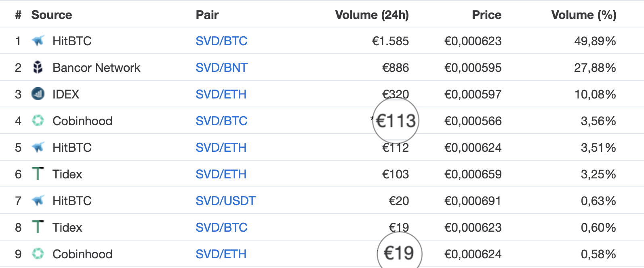Click the HitBTC logo in row 1
Viewport: 644px width, 268px height.
tap(38, 41)
